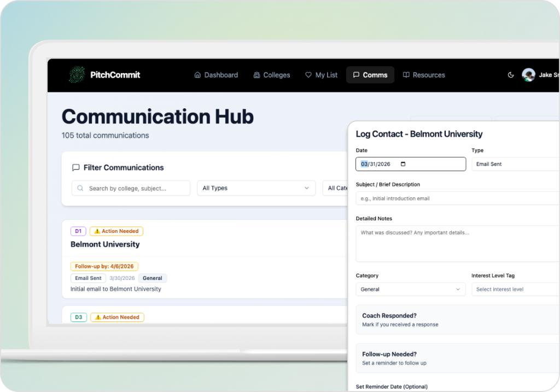Focus the search by college field
This screenshot has height=392, width=560.
coord(131,188)
